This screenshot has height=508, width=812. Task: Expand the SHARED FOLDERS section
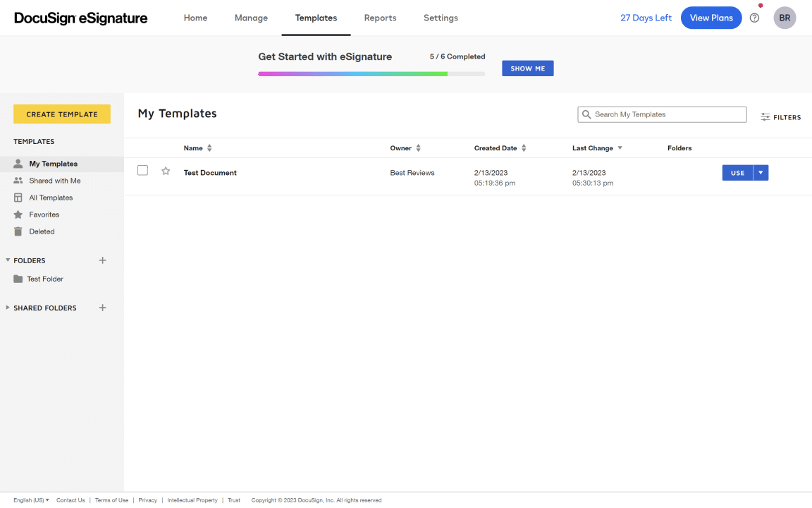coord(6,308)
